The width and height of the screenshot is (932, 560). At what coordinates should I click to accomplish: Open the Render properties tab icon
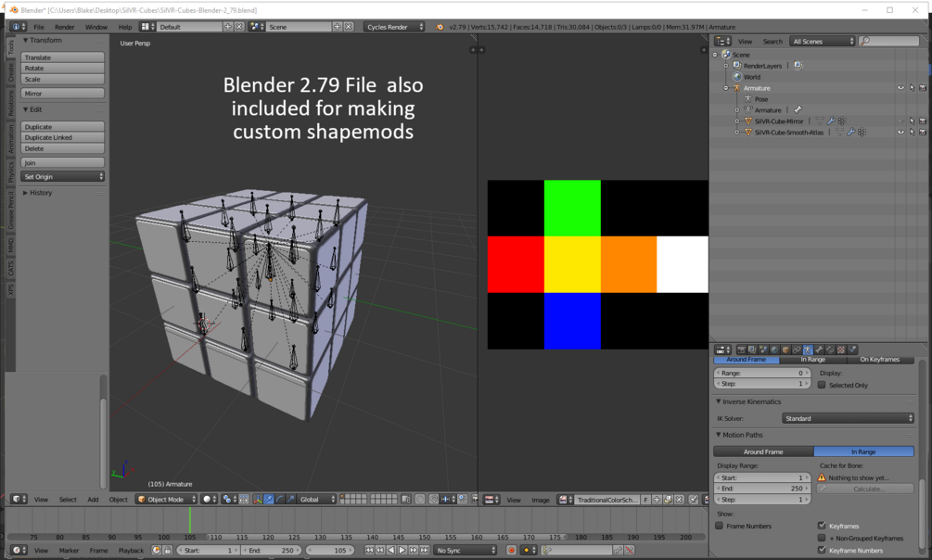741,350
